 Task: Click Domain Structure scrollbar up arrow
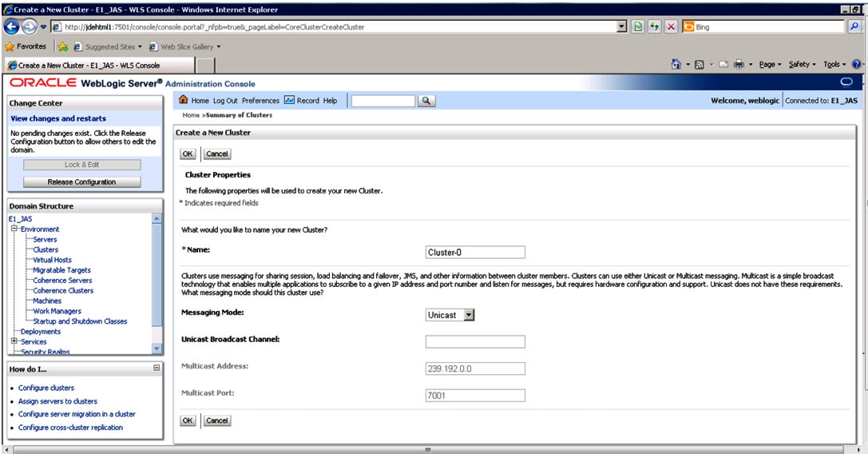click(157, 218)
